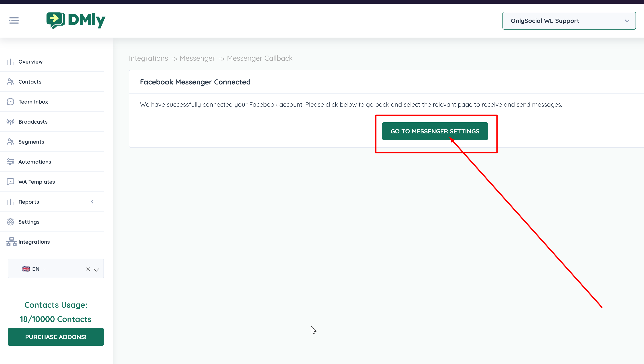The height and width of the screenshot is (364, 644).
Task: Click the Purchase Addons button
Action: click(x=56, y=337)
